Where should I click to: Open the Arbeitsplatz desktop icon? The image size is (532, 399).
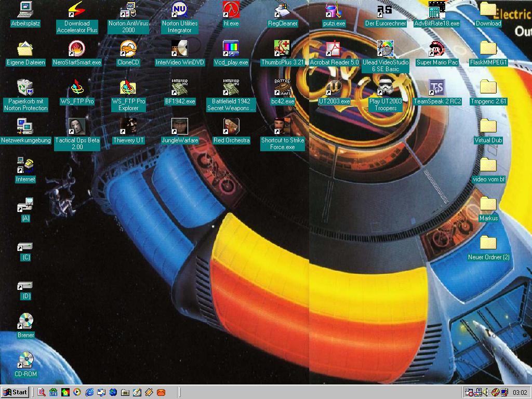coord(25,14)
